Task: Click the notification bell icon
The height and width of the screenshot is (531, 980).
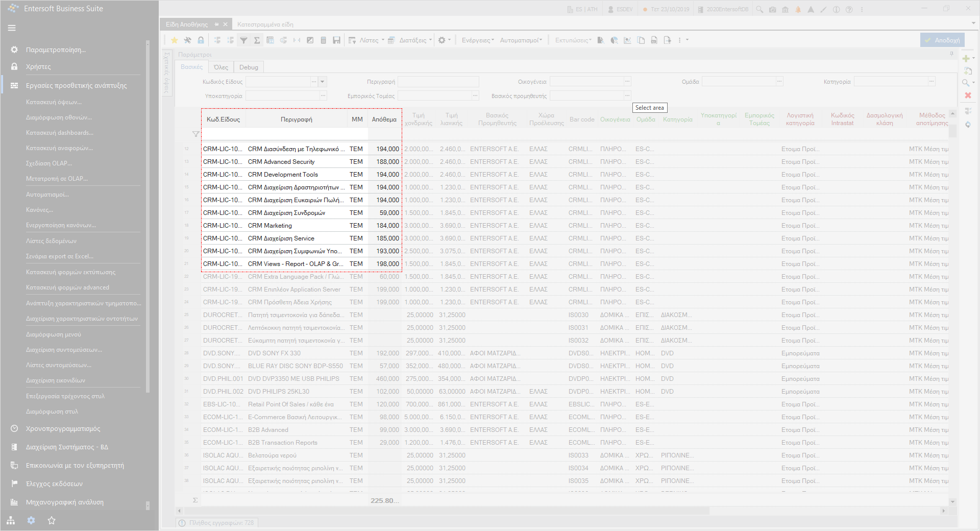Action: click(x=798, y=9)
